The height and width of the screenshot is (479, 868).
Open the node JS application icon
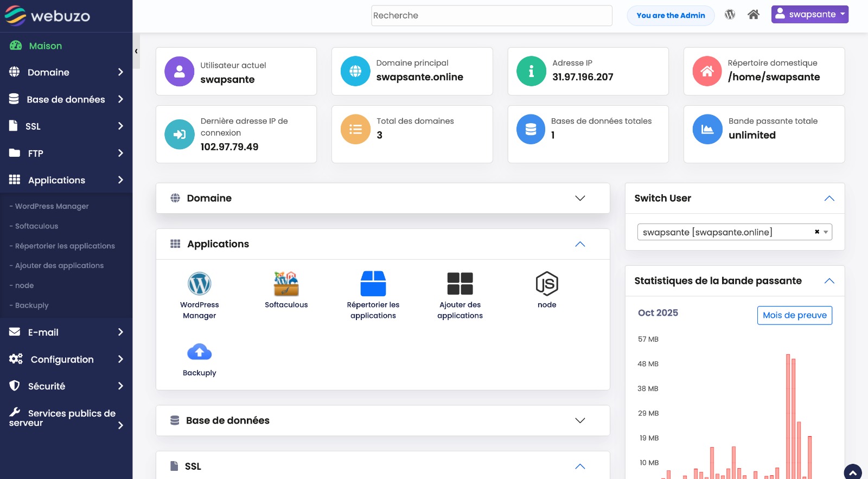click(546, 284)
